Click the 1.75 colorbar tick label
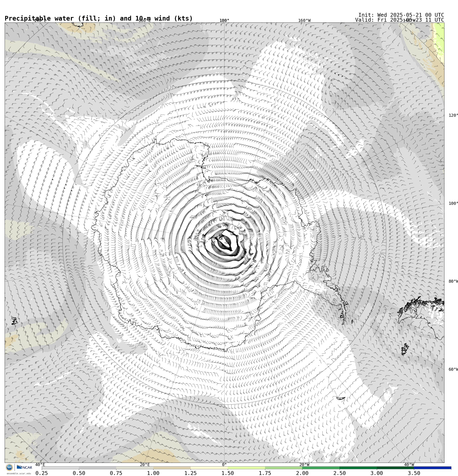 tap(265, 473)
